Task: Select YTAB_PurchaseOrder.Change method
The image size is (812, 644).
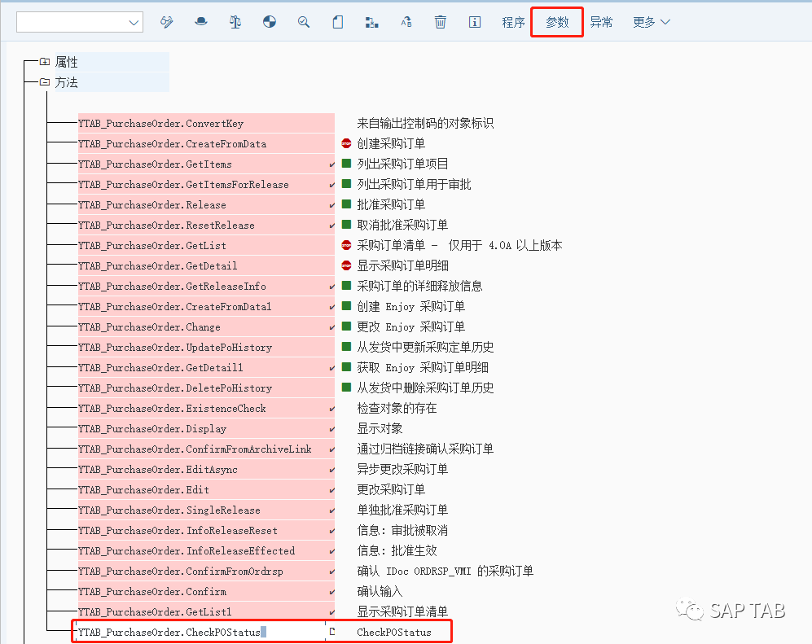Action: [206, 326]
